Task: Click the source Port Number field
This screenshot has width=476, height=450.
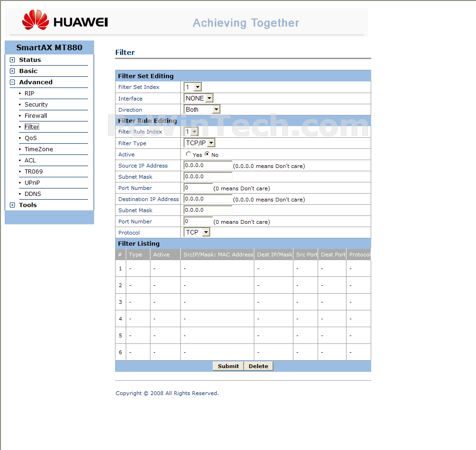Action: click(x=198, y=188)
